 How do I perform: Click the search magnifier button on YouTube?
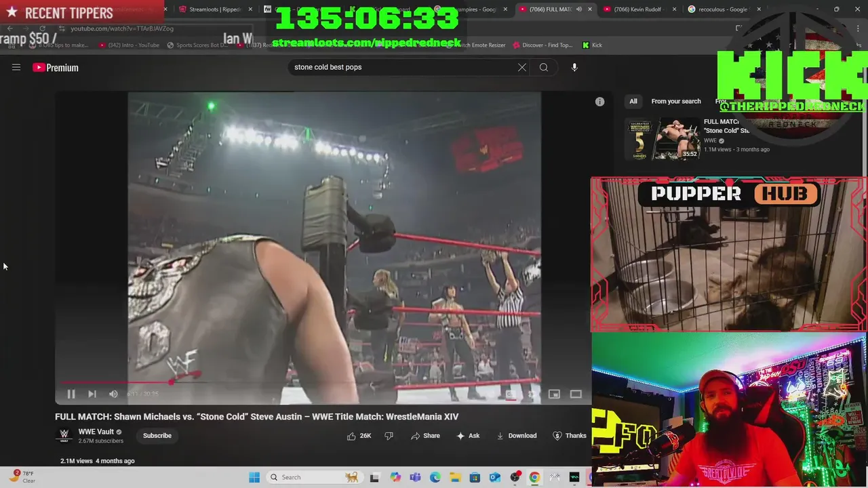(544, 67)
